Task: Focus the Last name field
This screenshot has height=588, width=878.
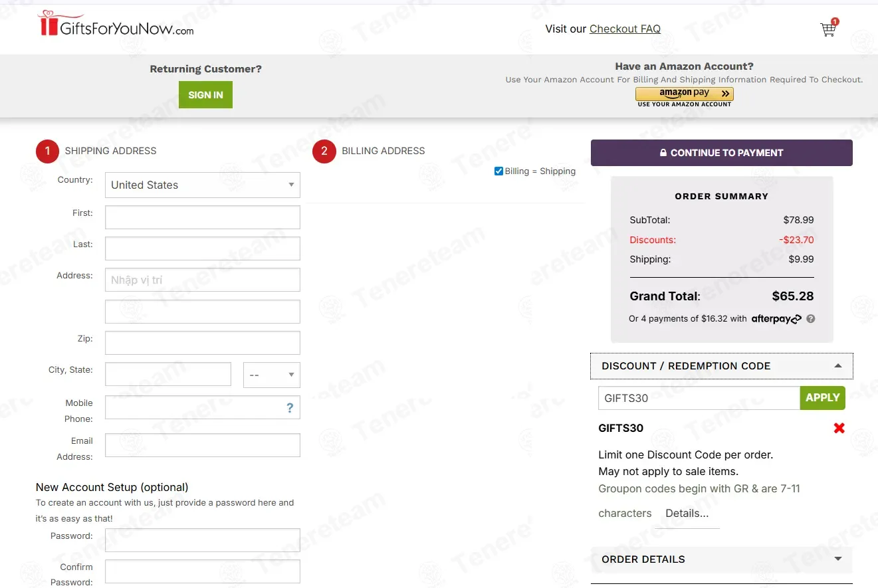Action: coord(203,248)
